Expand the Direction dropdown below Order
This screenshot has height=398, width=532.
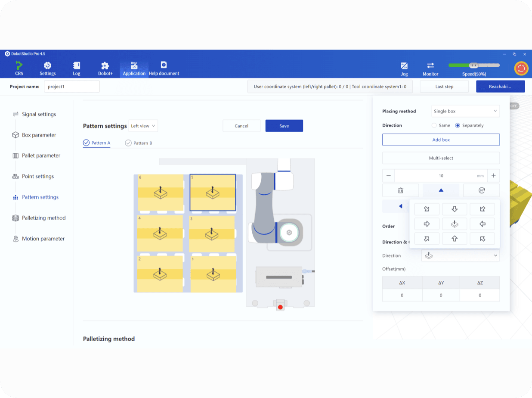click(x=460, y=255)
